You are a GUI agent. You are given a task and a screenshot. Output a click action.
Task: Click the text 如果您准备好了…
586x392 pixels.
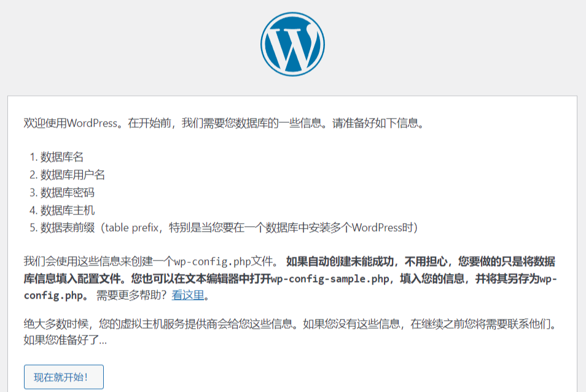coord(65,340)
